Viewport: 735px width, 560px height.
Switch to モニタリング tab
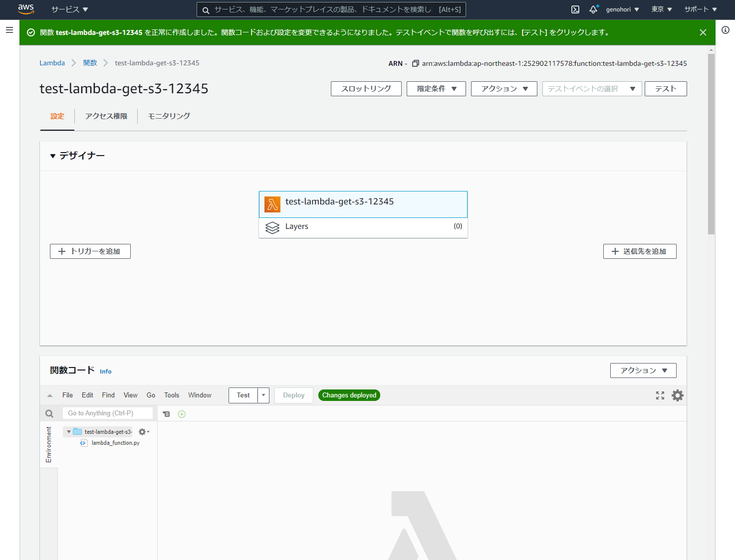click(169, 116)
